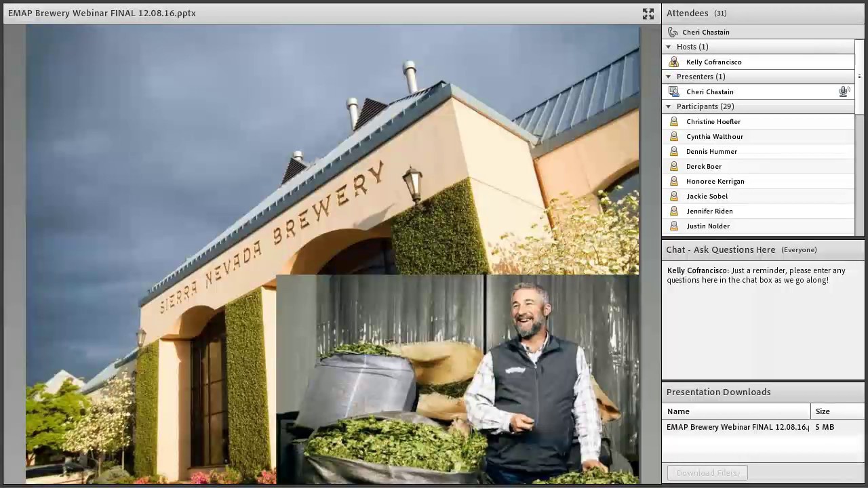Toggle full screen for the presentation
The image size is (868, 488).
(648, 14)
